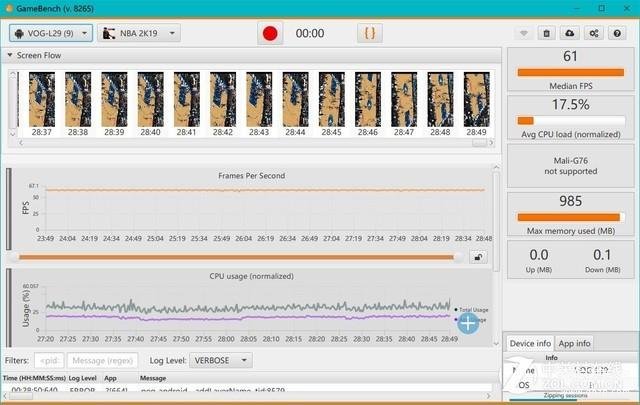This screenshot has height=405, width=640.
Task: Toggle the chart range lock icon
Action: (x=478, y=257)
